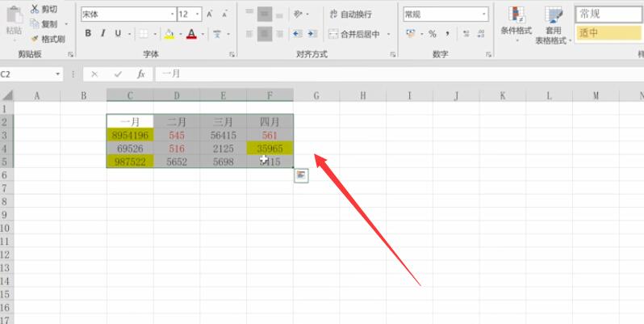Open the Name Box dropdown beside C2
Viewport: 644px width, 324px height.
click(57, 74)
